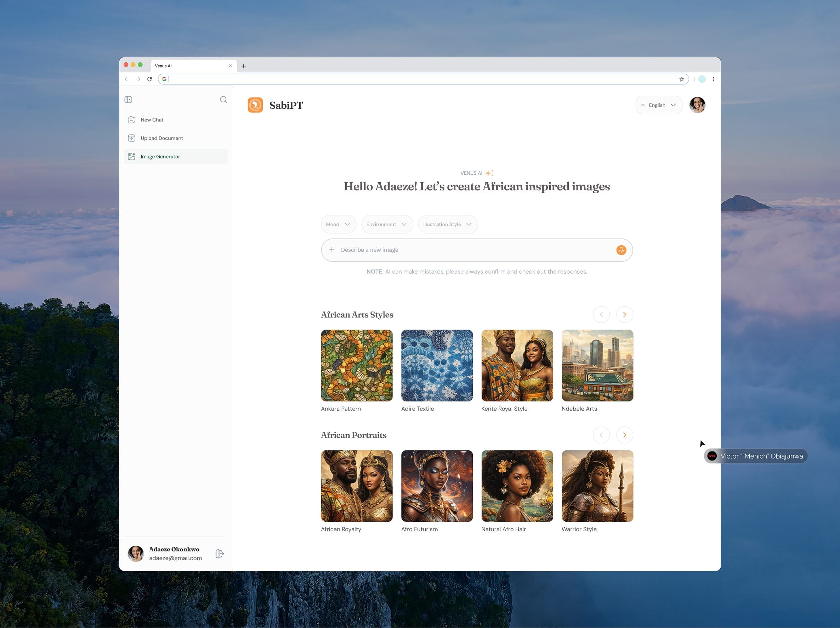Choose the Ndebele Arts image

point(597,365)
